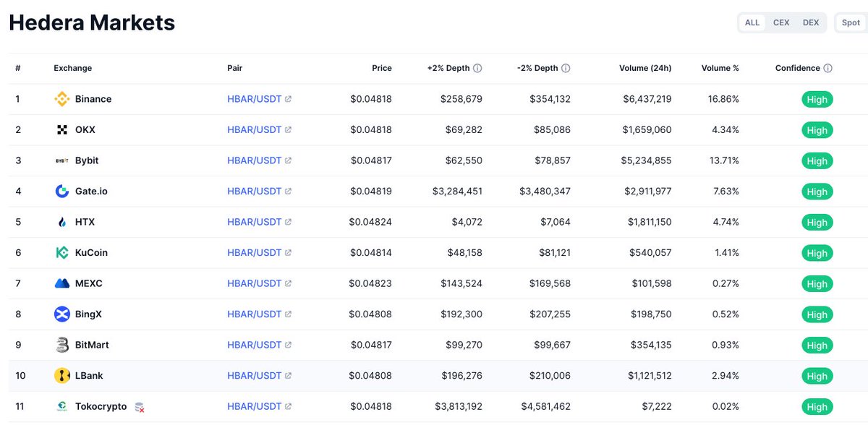Click external link icon in BingX pair
868x425 pixels.
click(x=288, y=314)
